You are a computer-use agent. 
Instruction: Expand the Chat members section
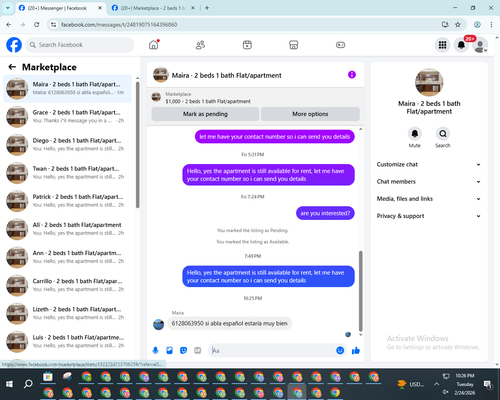tap(429, 182)
